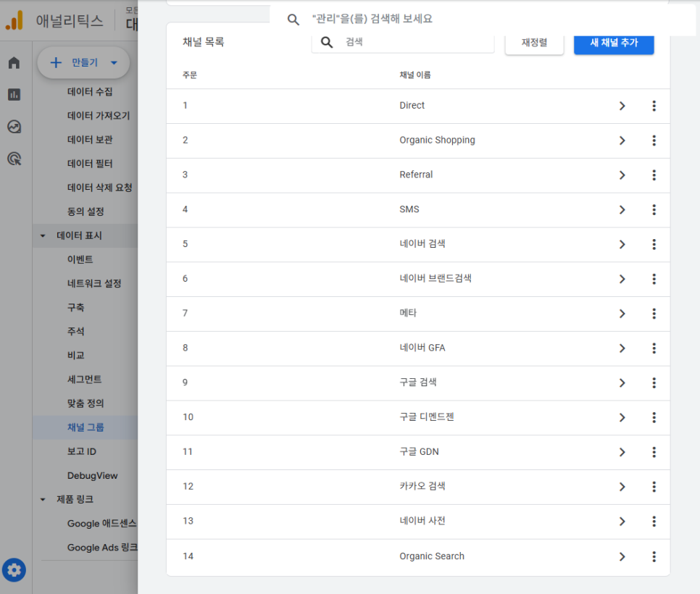Open 맞춤 정의 in sidebar
The width and height of the screenshot is (700, 594).
[x=86, y=403]
